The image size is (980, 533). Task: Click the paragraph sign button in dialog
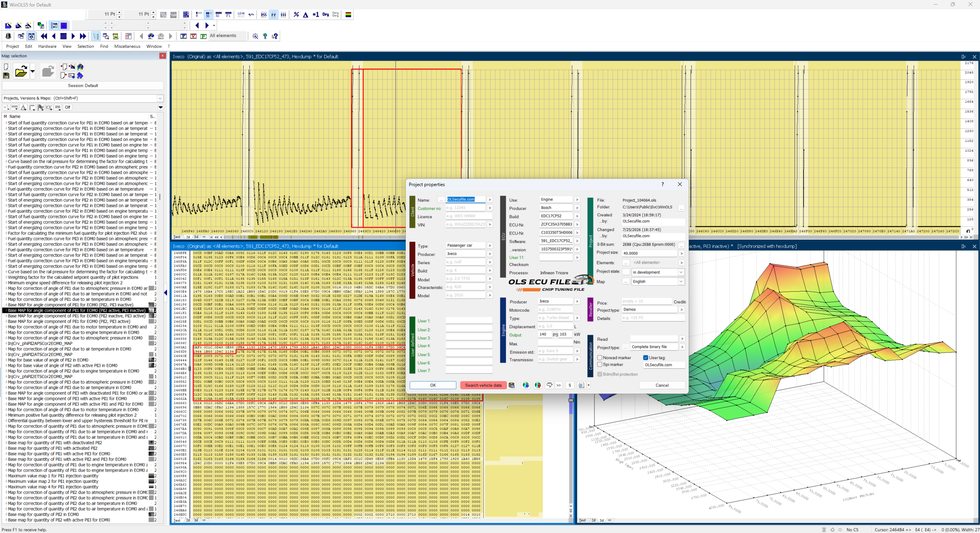pyautogui.click(x=570, y=385)
